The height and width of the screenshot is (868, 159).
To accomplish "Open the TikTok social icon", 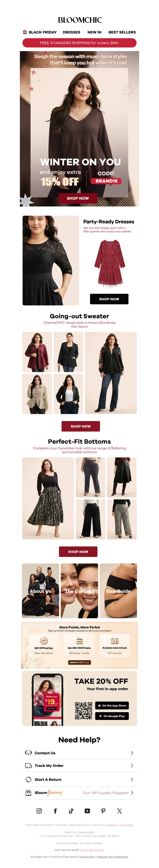I will click(x=71, y=811).
